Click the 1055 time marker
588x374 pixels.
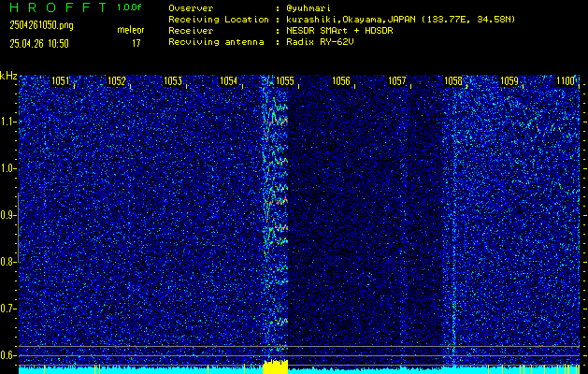[x=285, y=81]
